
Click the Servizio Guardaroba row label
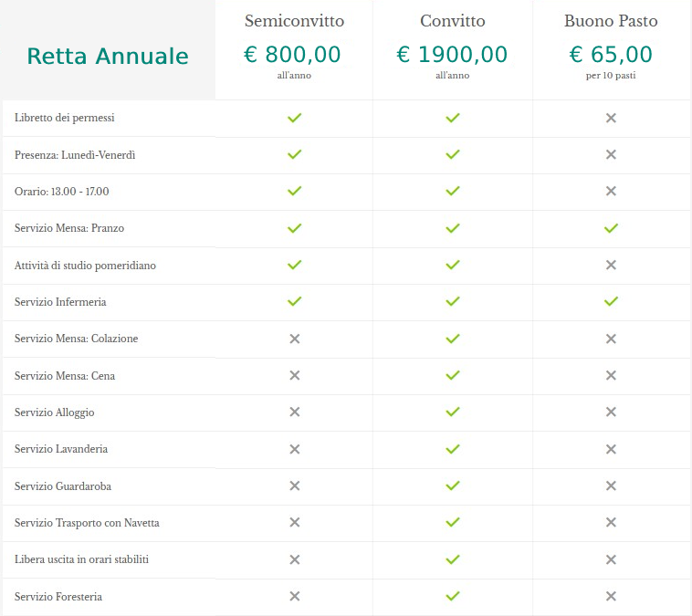pyautogui.click(x=63, y=485)
